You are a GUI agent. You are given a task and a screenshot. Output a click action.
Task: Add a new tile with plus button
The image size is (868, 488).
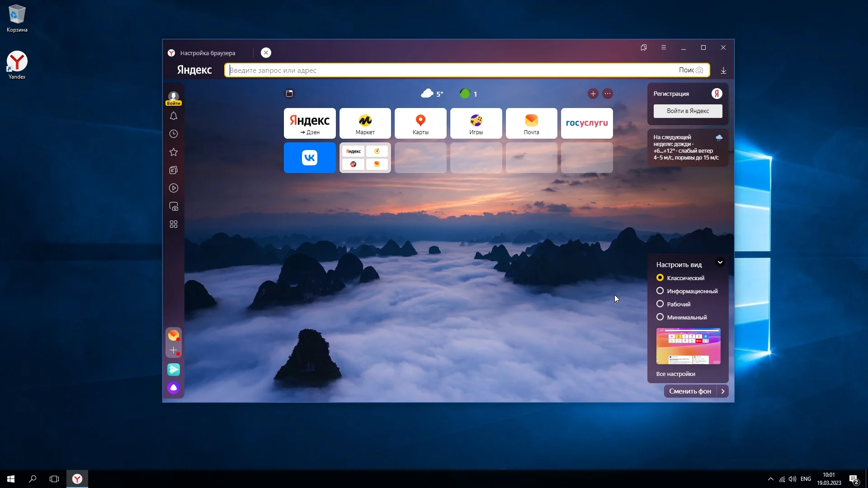pyautogui.click(x=593, y=94)
